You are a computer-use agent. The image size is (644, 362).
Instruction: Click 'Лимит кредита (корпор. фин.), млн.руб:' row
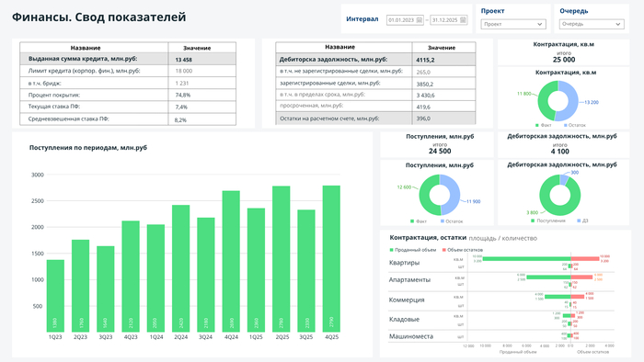[x=128, y=71]
